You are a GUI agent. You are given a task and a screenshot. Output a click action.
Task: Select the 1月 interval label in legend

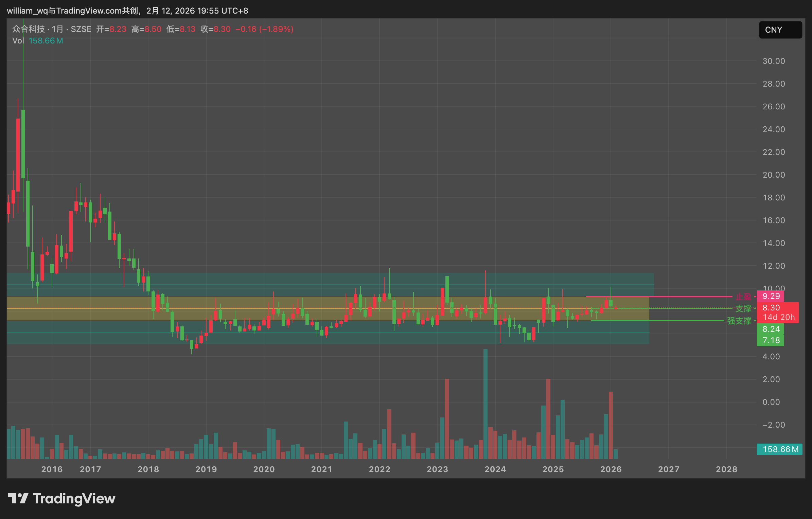point(58,29)
